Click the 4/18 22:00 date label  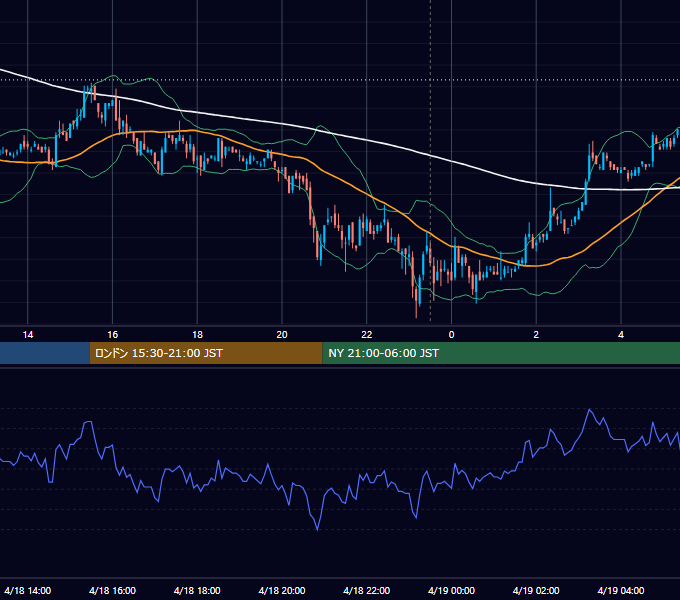[367, 590]
